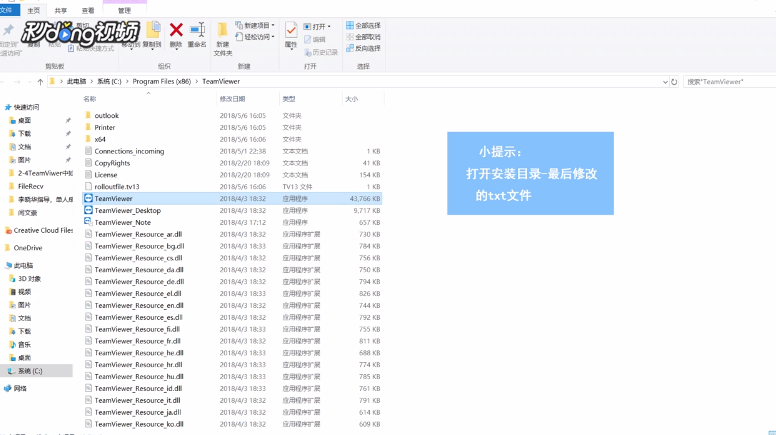Click the red Delete (删除) icon
This screenshot has height=435, width=776.
tap(176, 31)
